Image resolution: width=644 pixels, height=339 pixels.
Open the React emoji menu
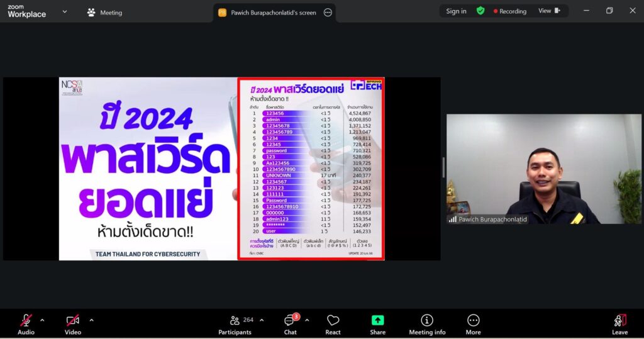pos(333,323)
